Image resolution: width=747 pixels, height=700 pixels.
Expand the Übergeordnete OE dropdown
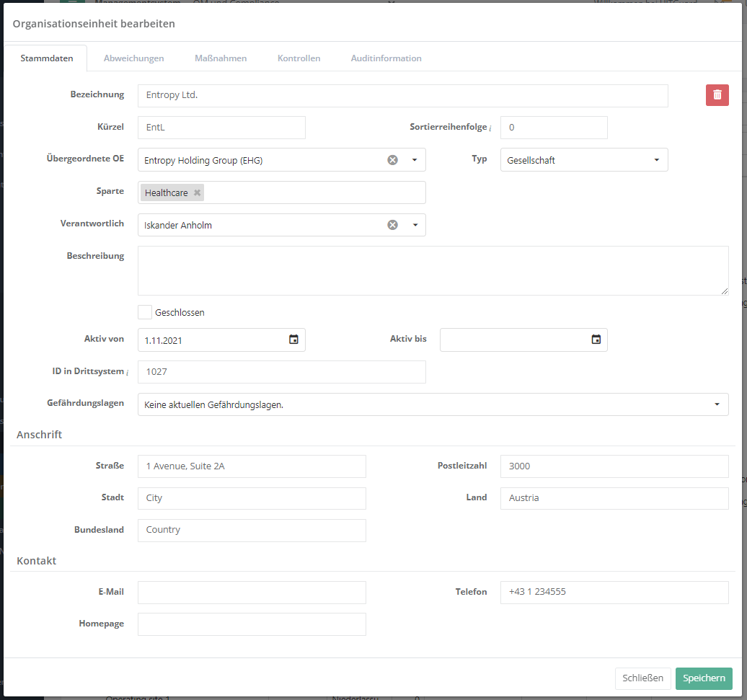(415, 160)
